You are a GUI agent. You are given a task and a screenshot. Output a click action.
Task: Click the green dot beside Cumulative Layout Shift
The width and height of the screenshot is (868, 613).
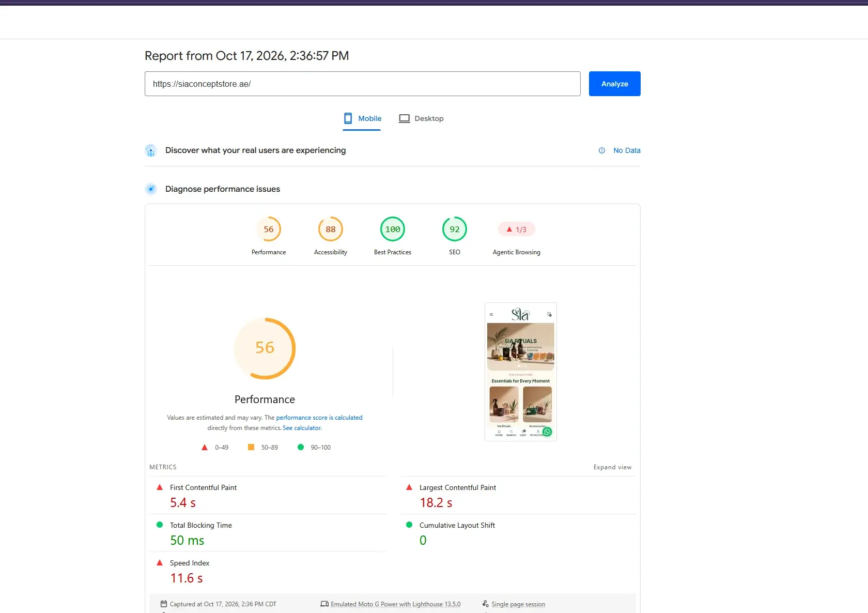[409, 525]
